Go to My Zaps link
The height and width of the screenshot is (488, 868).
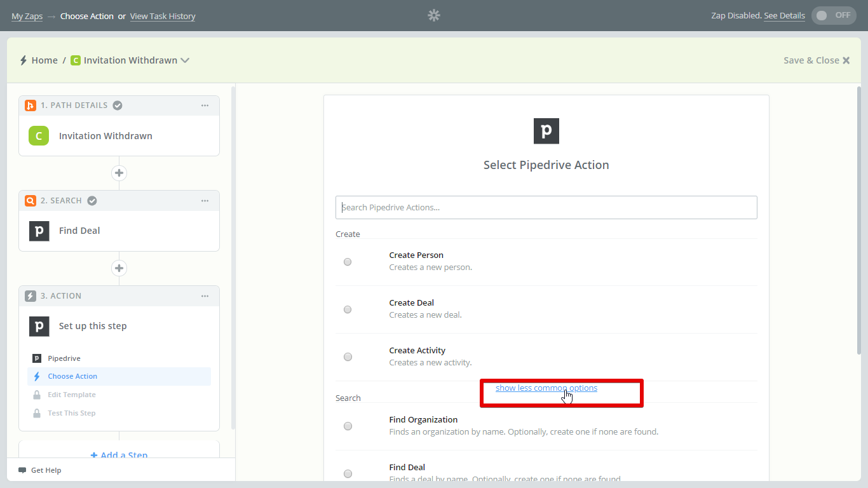point(27,16)
